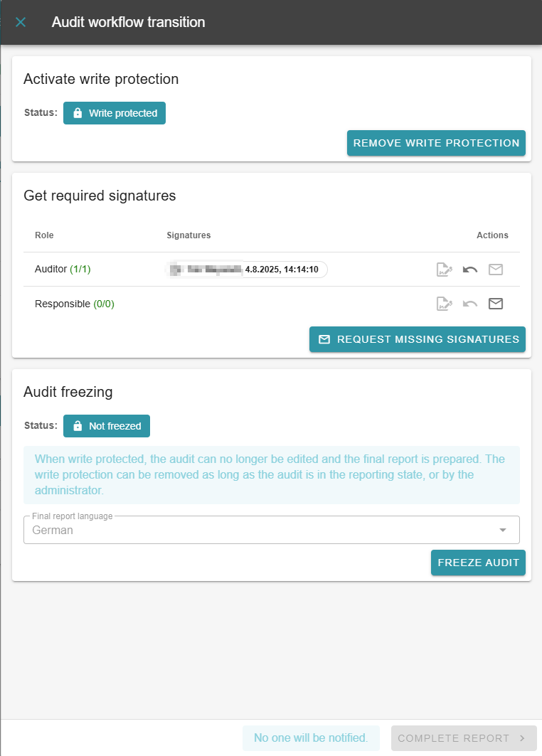542x756 pixels.
Task: Click the dropdown arrow beside German
Action: [x=503, y=530]
